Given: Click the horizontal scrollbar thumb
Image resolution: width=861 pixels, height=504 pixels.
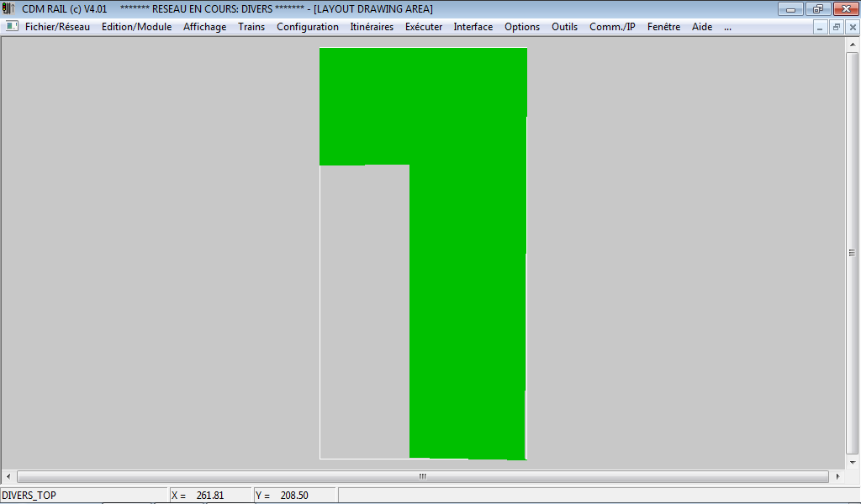Looking at the screenshot, I should pyautogui.click(x=423, y=476).
